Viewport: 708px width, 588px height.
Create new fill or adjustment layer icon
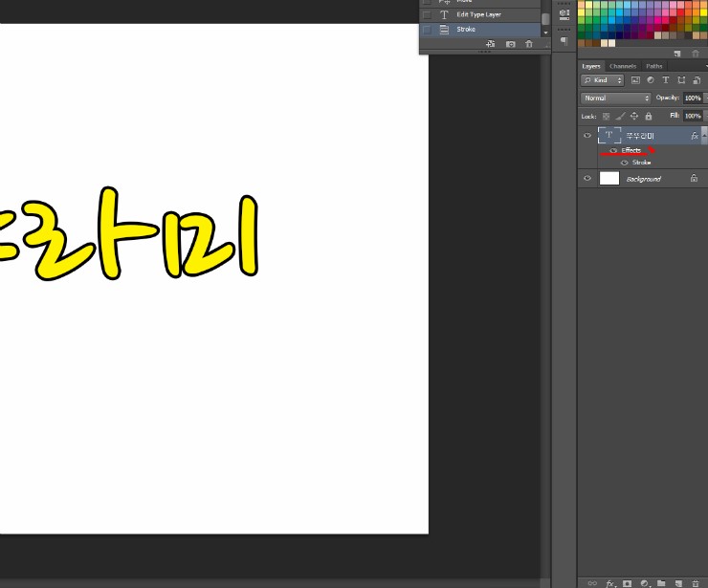645,583
